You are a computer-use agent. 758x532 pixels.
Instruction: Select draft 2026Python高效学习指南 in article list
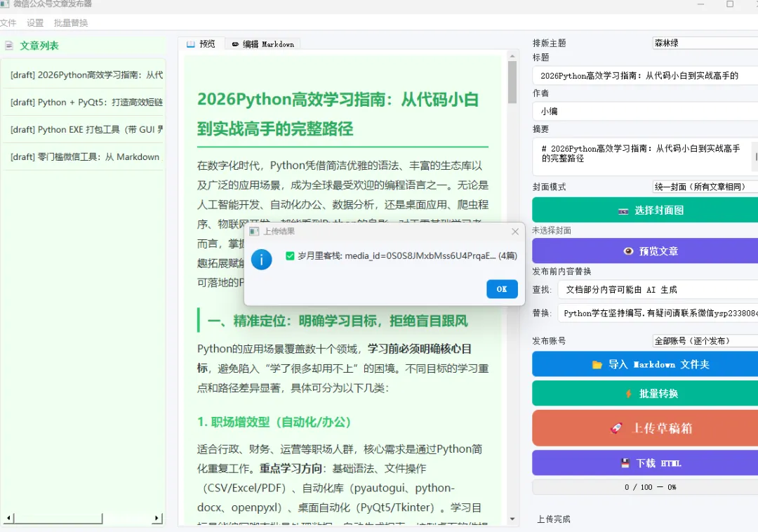pyautogui.click(x=84, y=75)
